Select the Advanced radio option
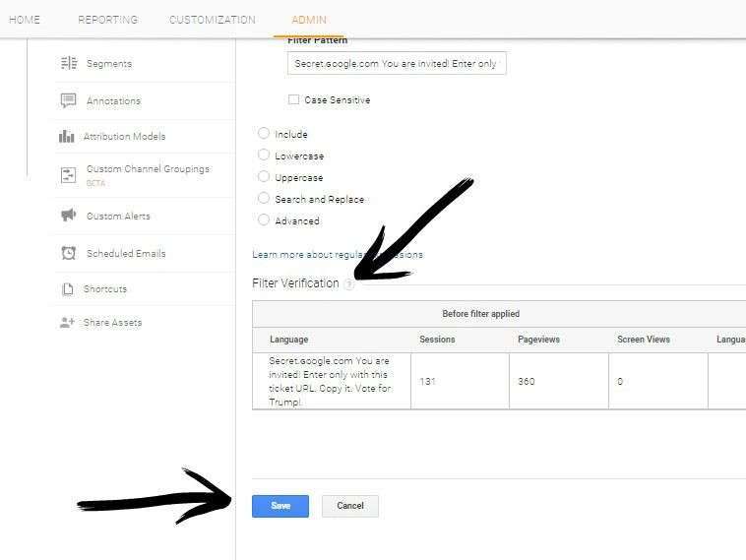The image size is (746, 560). [263, 219]
